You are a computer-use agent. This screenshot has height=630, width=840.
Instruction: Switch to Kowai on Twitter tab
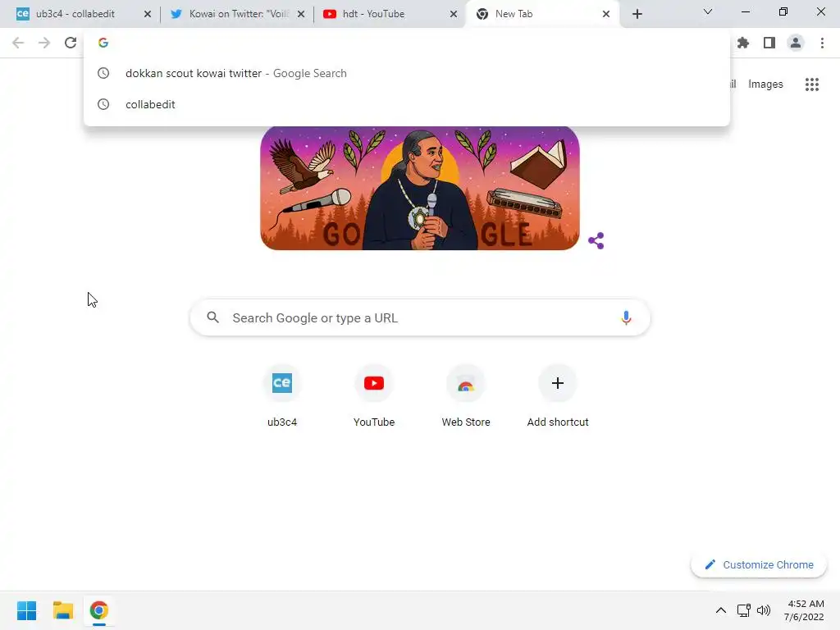(237, 14)
